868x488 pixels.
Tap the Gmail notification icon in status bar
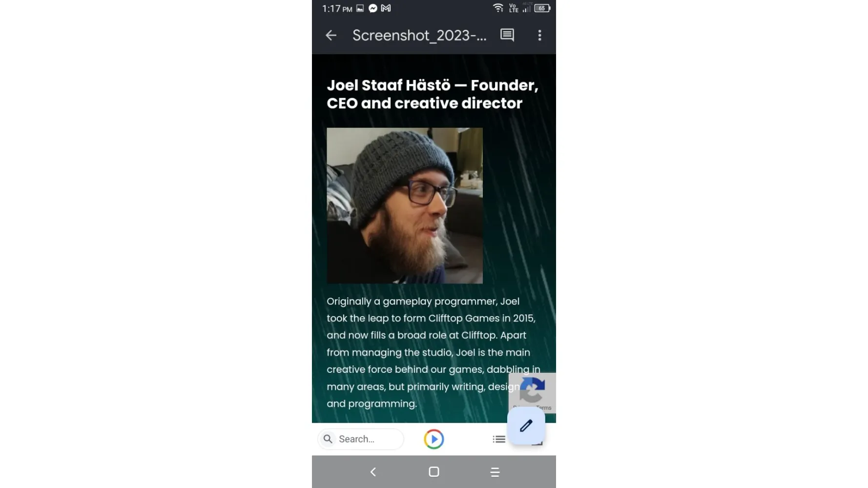tap(386, 8)
